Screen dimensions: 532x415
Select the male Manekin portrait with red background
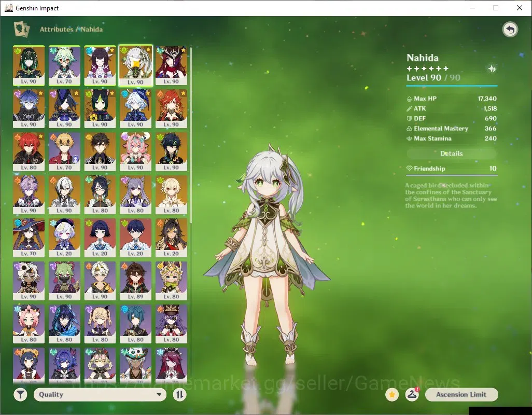[x=136, y=238]
